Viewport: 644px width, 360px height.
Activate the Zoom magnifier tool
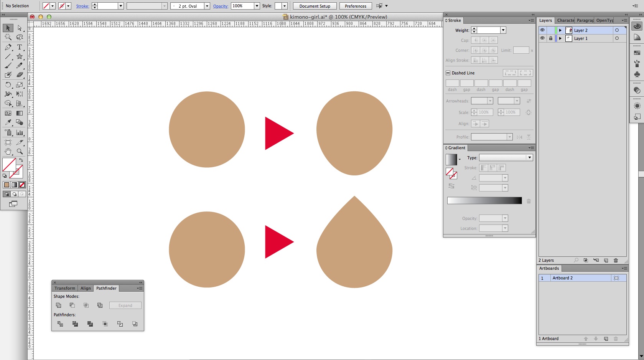pyautogui.click(x=20, y=152)
